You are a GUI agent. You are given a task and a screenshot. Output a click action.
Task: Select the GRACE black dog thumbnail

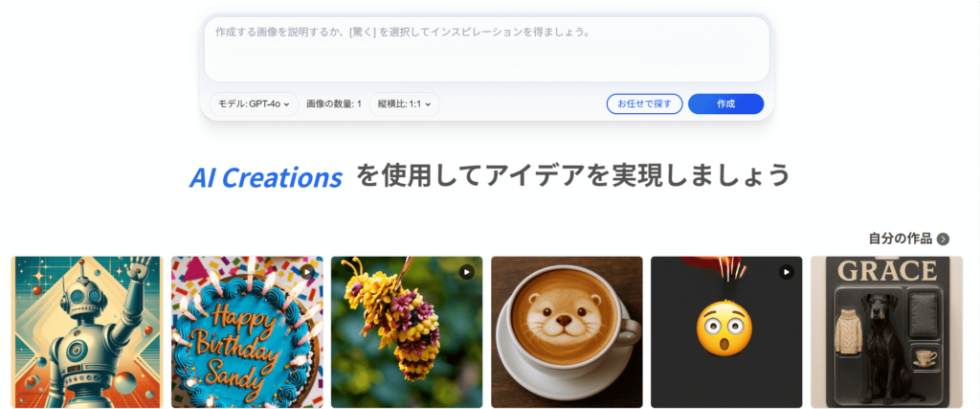886,332
